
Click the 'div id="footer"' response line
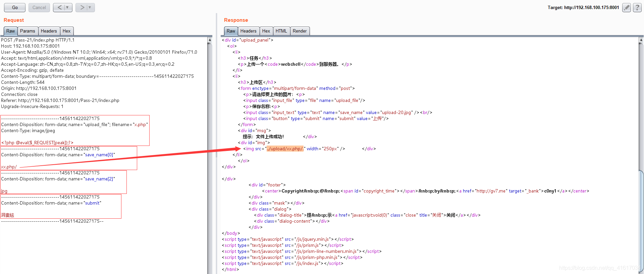(267, 185)
